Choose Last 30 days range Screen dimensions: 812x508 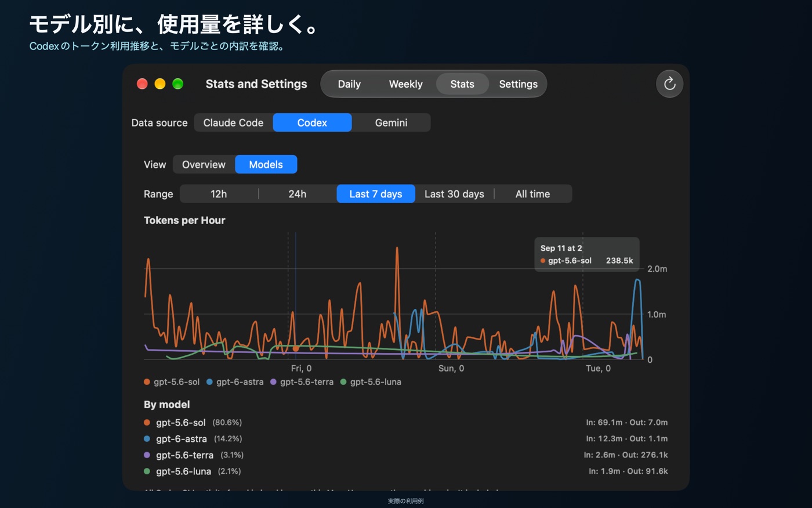pos(454,194)
